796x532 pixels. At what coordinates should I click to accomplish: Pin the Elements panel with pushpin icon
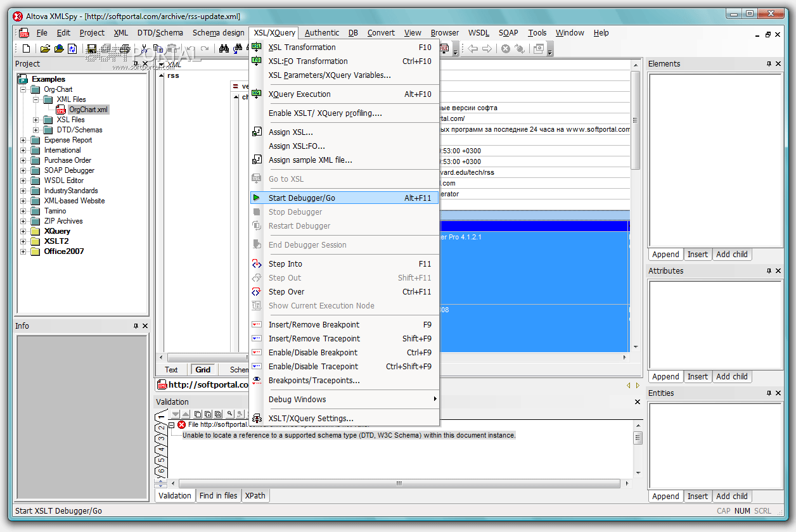[x=769, y=64]
